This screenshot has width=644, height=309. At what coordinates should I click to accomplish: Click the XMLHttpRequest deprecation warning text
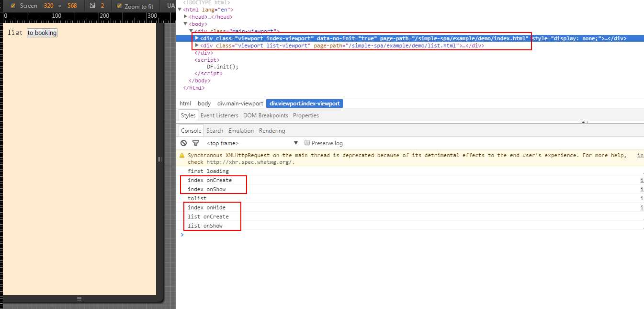[x=407, y=159]
